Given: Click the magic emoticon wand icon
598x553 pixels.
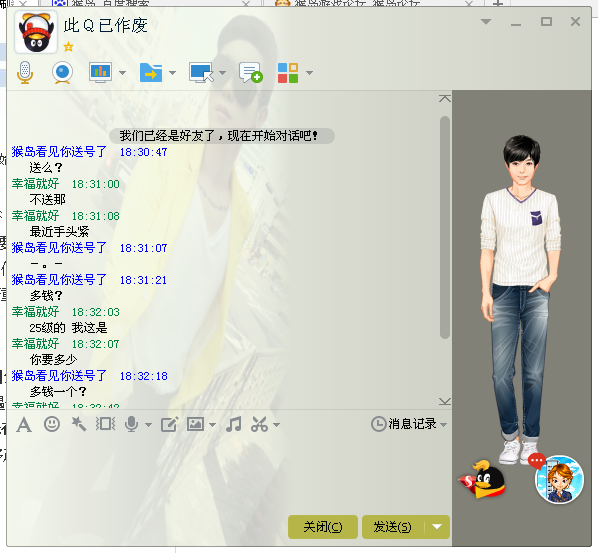Looking at the screenshot, I should pyautogui.click(x=79, y=424).
